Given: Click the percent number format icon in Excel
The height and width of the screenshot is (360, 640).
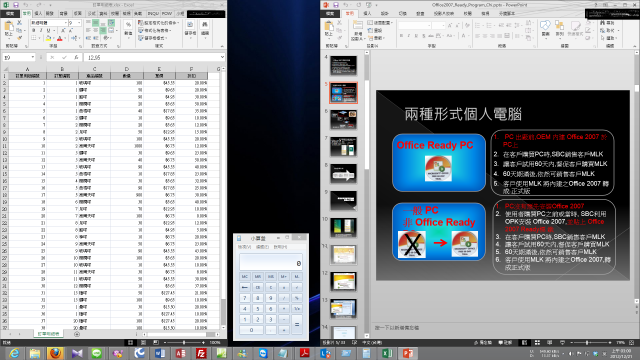Looking at the screenshot, I should pos(128,25).
